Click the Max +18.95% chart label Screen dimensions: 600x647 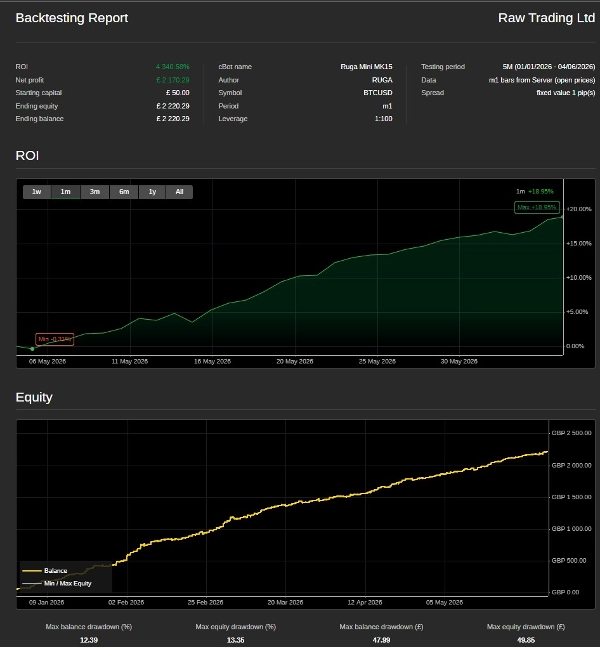[537, 207]
